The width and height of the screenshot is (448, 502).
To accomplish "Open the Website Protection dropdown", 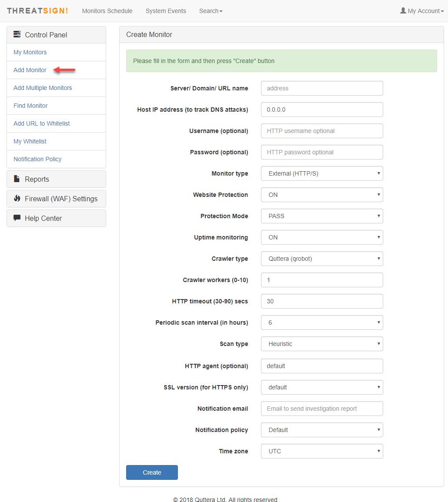I will point(322,195).
